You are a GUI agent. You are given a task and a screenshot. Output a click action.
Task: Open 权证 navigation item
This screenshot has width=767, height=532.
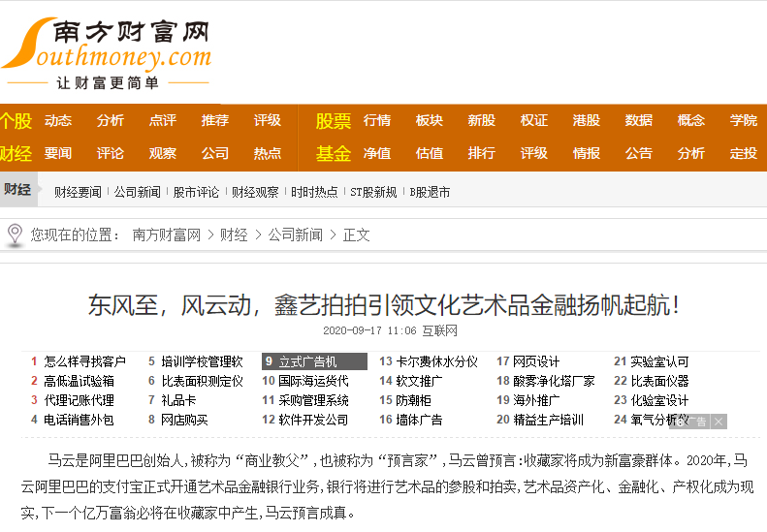[534, 120]
